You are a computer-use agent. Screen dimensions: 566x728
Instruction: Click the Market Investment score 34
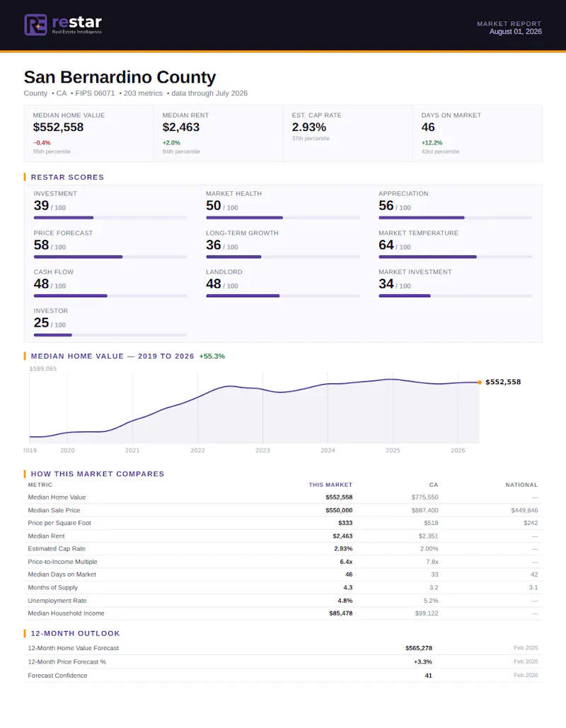pos(386,284)
